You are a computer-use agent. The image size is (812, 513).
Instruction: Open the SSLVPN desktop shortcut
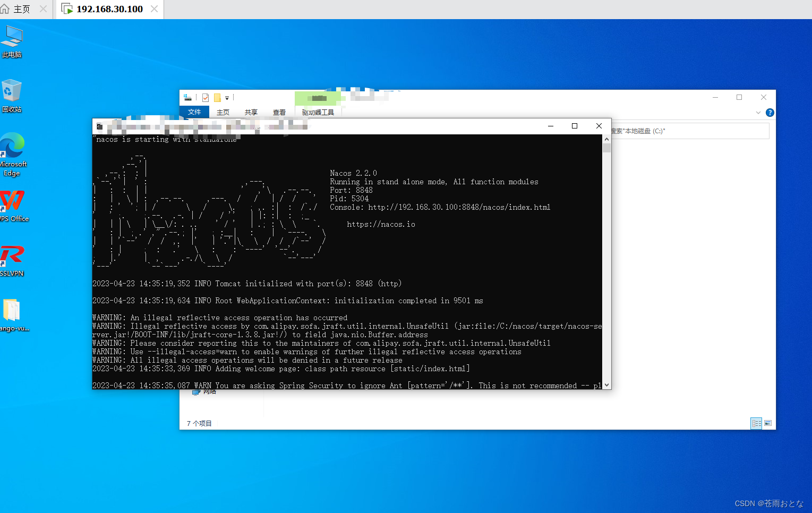pos(12,261)
